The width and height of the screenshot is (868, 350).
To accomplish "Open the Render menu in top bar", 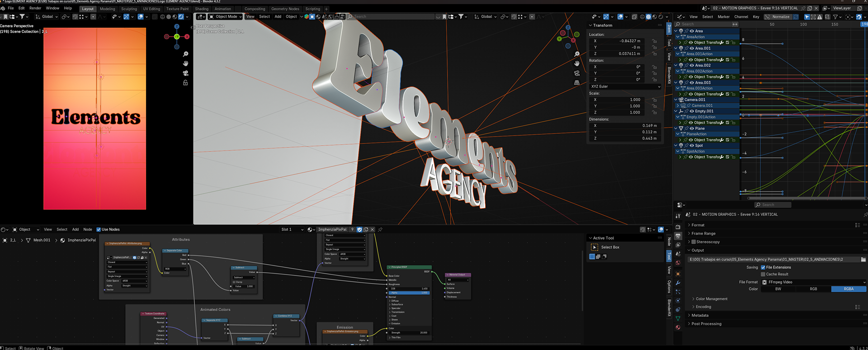I will tap(35, 8).
